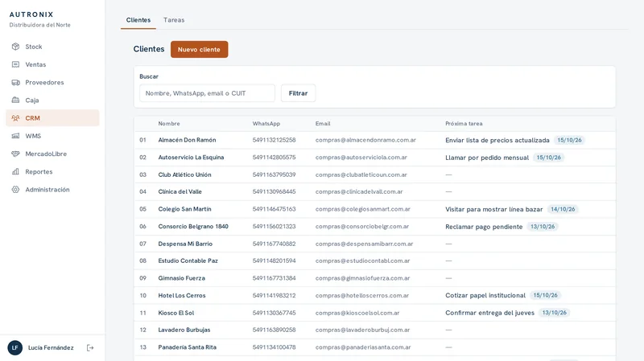Click email compras@consorciobelgr.com.ar
644x361 pixels.
pos(361,227)
